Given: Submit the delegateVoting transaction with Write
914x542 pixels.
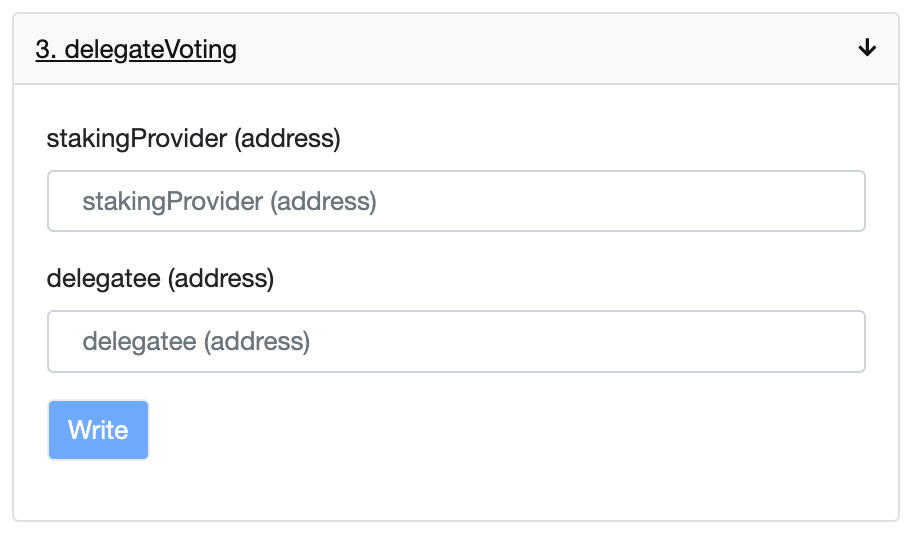Looking at the screenshot, I should [x=98, y=430].
